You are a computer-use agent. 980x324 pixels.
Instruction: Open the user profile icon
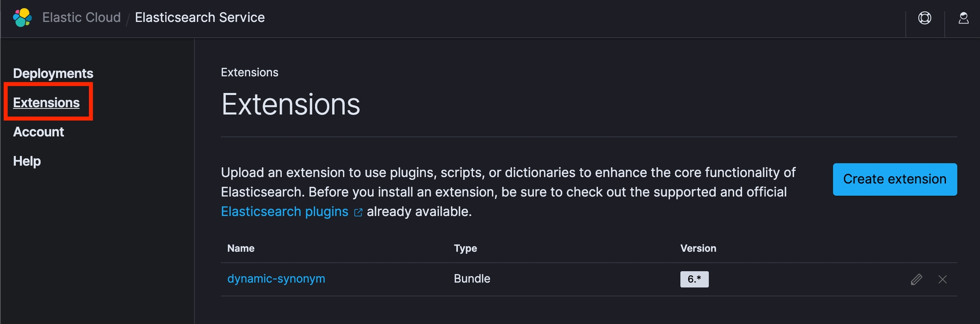pos(963,18)
